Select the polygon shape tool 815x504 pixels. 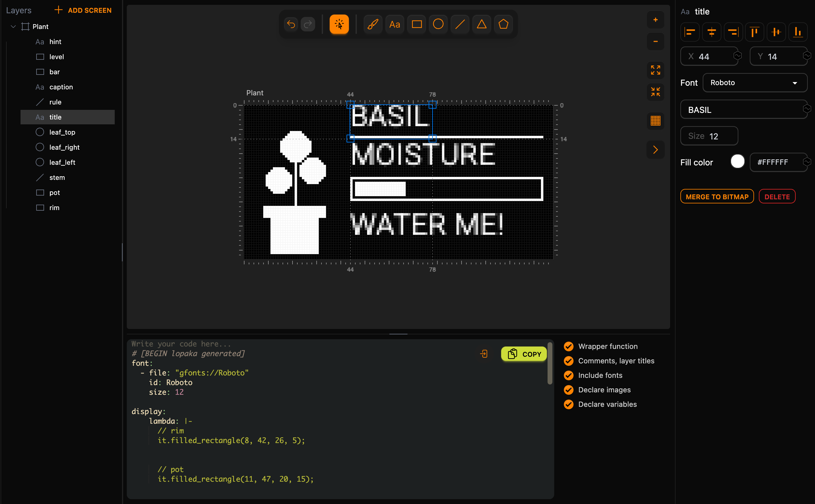(503, 24)
